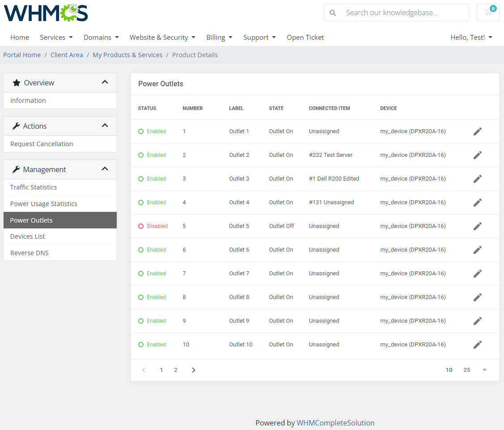Click the knowledgebase search magnifier icon
Image resolution: width=504 pixels, height=430 pixels.
(x=333, y=12)
